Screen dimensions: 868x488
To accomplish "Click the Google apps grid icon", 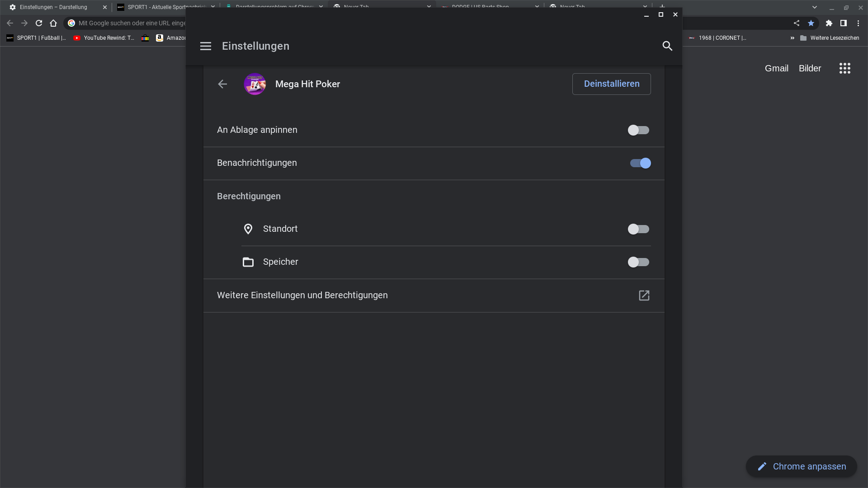I will pyautogui.click(x=844, y=68).
